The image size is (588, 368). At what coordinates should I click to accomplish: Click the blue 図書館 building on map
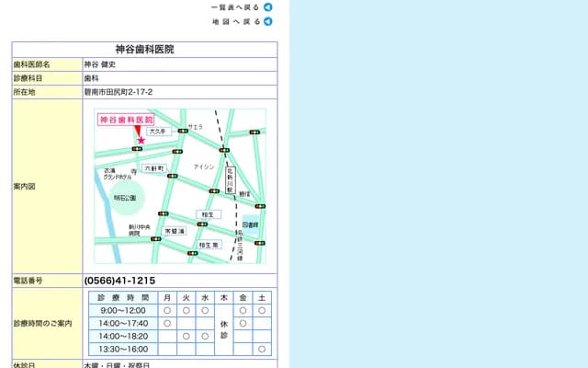(x=250, y=224)
